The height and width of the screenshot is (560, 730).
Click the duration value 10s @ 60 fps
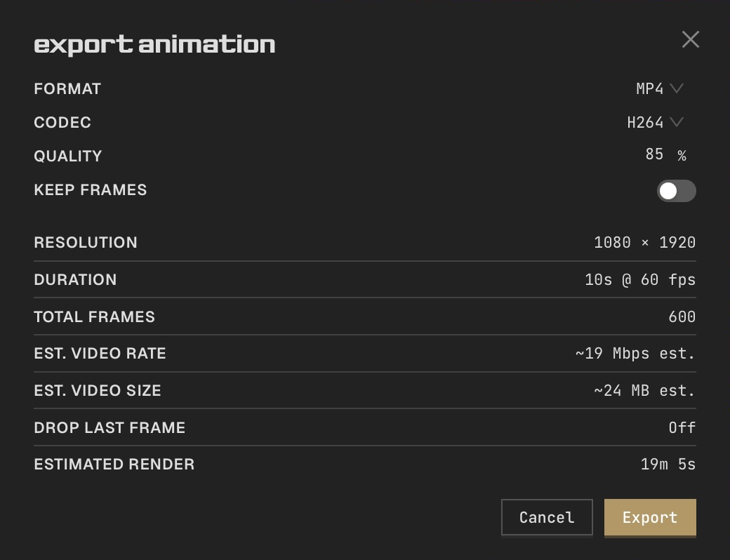(x=640, y=280)
